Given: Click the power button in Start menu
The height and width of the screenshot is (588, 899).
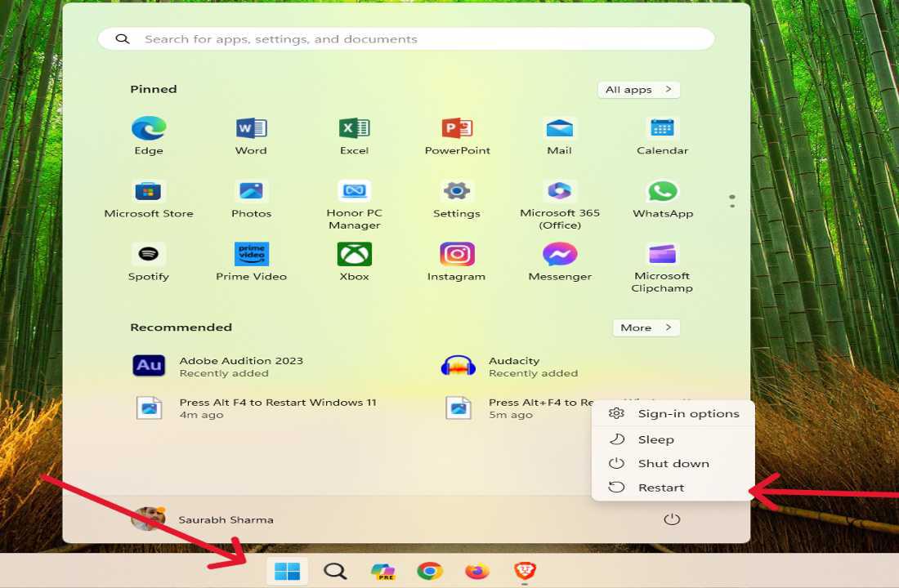Looking at the screenshot, I should 671,519.
